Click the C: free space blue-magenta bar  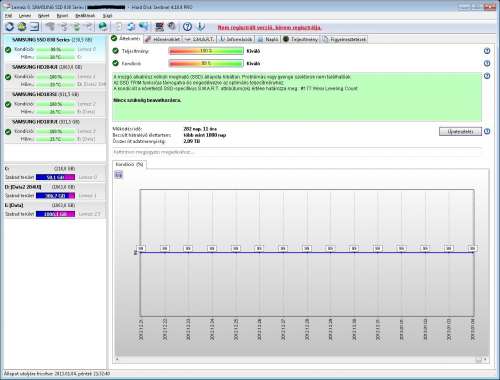[55, 177]
